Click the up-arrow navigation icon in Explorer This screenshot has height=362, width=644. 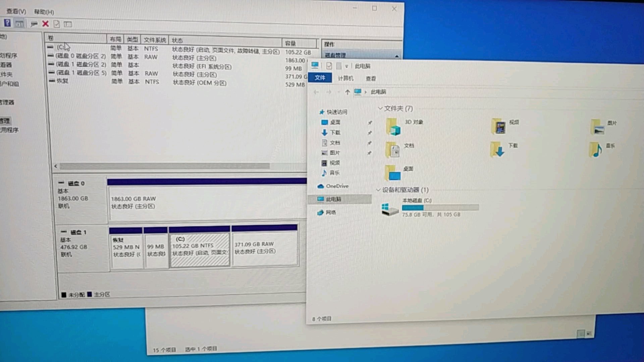[347, 92]
